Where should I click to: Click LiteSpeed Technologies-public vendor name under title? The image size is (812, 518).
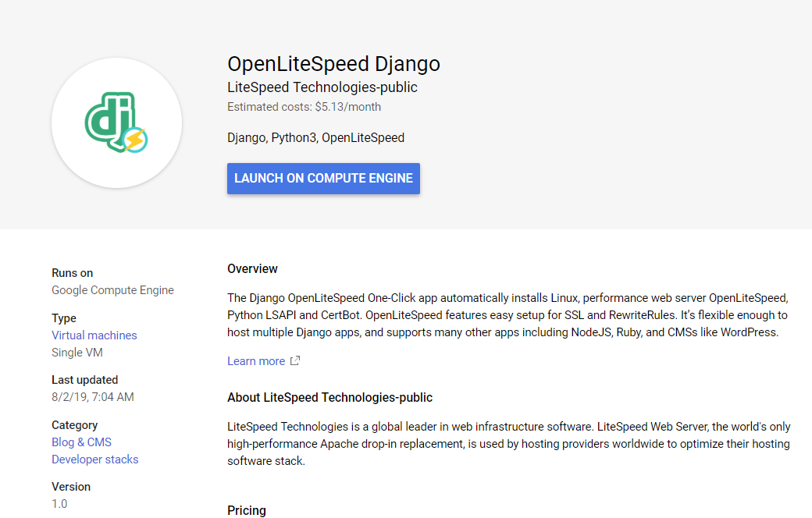pos(322,87)
